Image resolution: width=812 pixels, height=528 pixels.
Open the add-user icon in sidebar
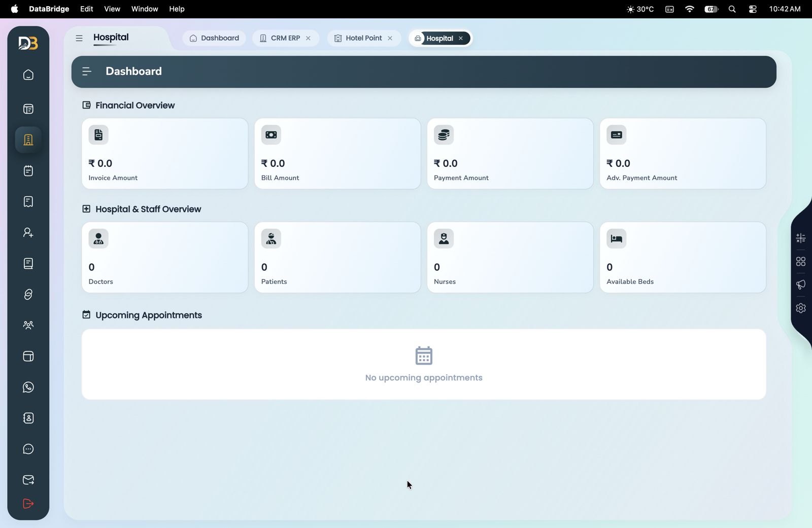[28, 233]
